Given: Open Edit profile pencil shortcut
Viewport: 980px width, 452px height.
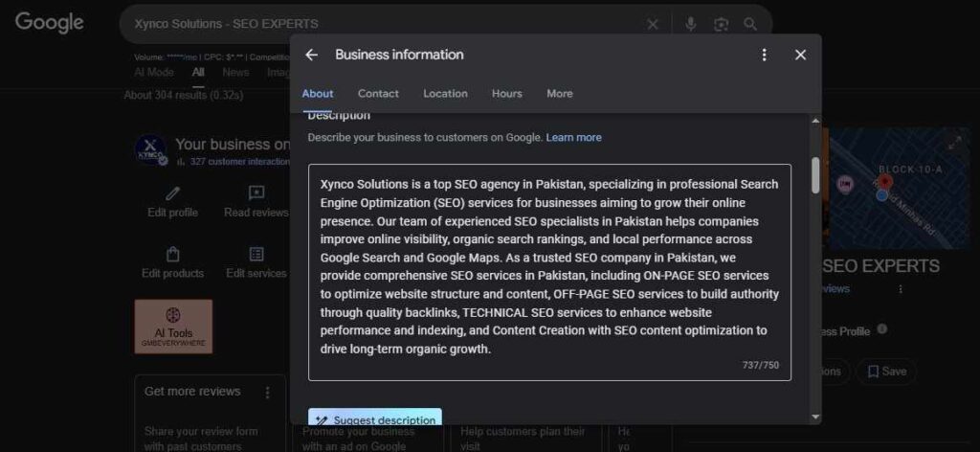Looking at the screenshot, I should click(x=172, y=203).
